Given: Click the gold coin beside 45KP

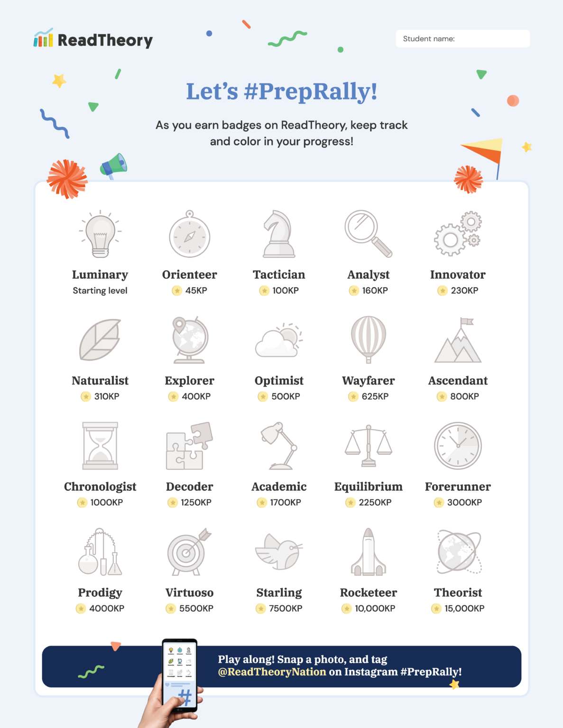Looking at the screenshot, I should click(x=177, y=291).
